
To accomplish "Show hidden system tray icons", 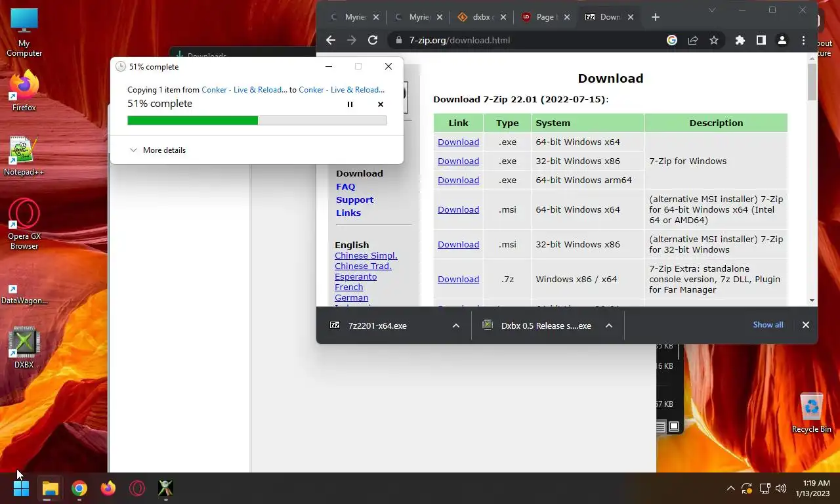I will pos(730,488).
